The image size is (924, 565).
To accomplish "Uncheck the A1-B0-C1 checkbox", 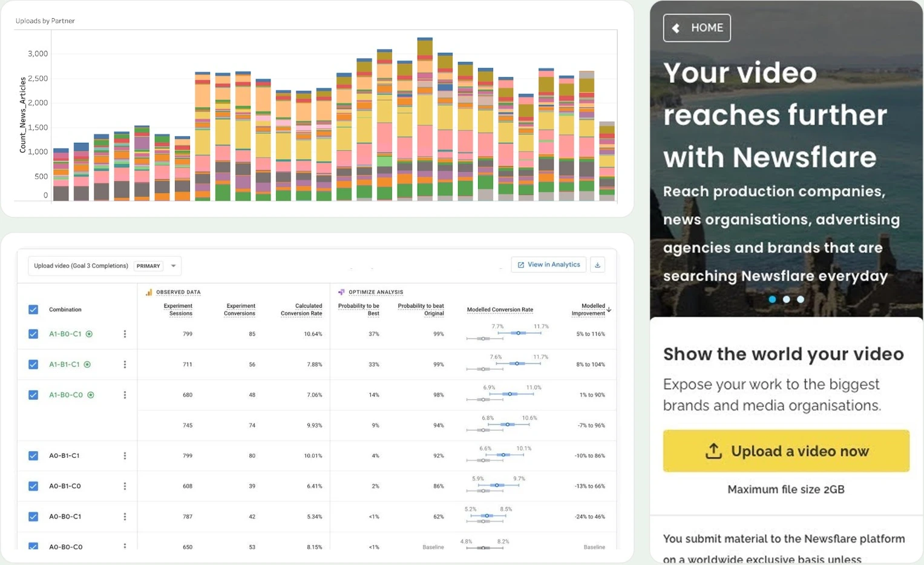I will click(33, 334).
